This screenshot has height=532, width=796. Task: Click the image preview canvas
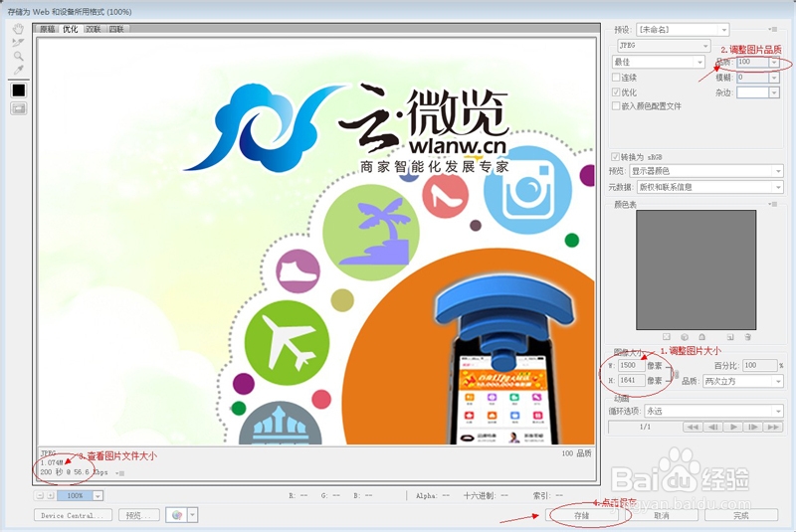(316, 242)
